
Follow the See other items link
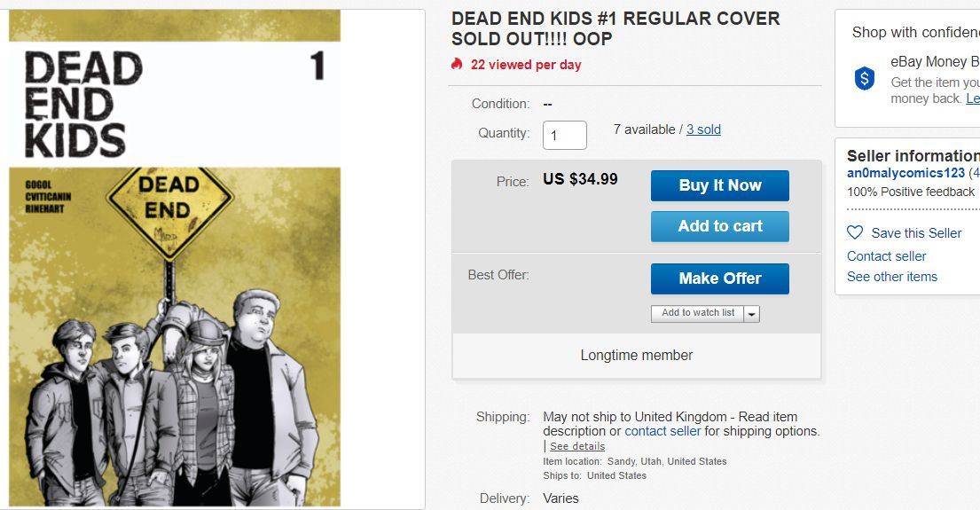891,277
